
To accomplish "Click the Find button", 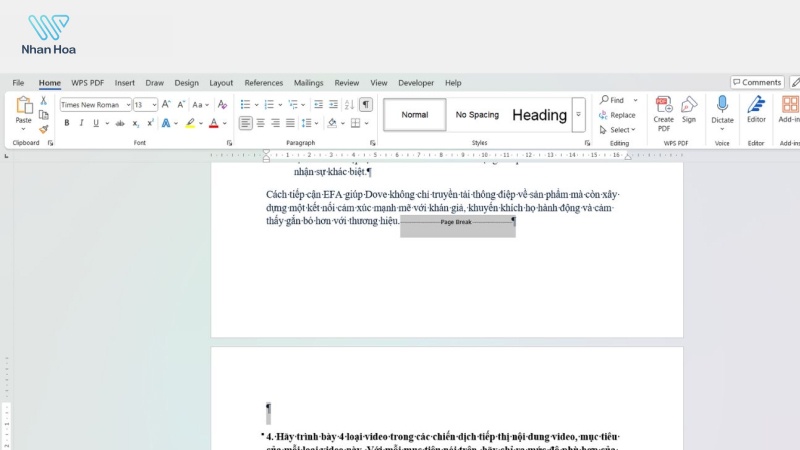I will point(611,100).
